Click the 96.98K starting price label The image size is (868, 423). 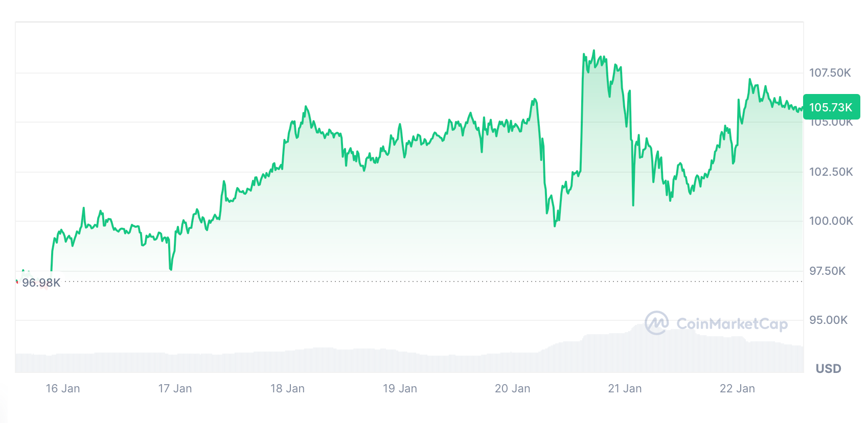[41, 283]
